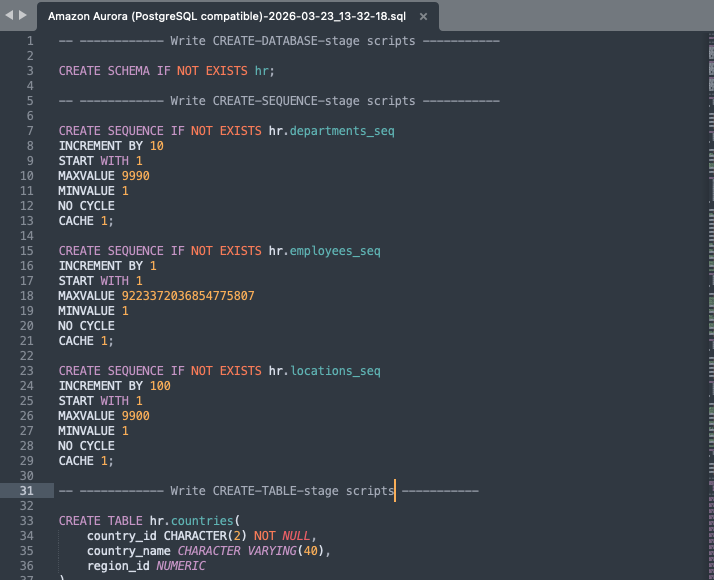Screen dimensions: 714x580
Task: Click the region_id NUMERIC line
Action: coord(146,566)
